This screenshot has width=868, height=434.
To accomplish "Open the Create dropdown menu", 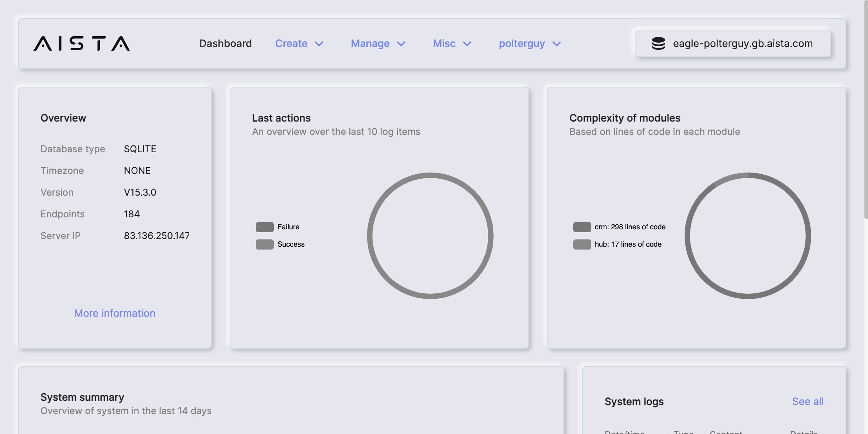I will (x=292, y=43).
